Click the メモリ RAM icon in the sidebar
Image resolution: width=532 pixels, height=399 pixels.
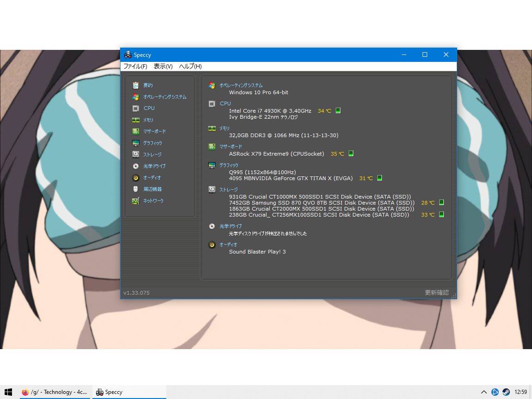(136, 120)
